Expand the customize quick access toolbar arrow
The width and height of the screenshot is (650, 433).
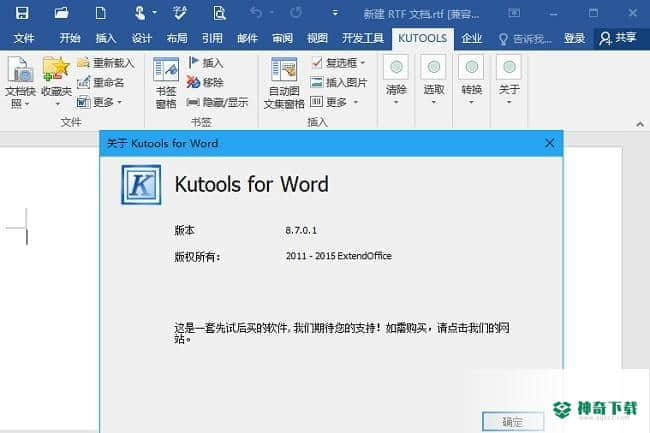pyautogui.click(x=335, y=13)
